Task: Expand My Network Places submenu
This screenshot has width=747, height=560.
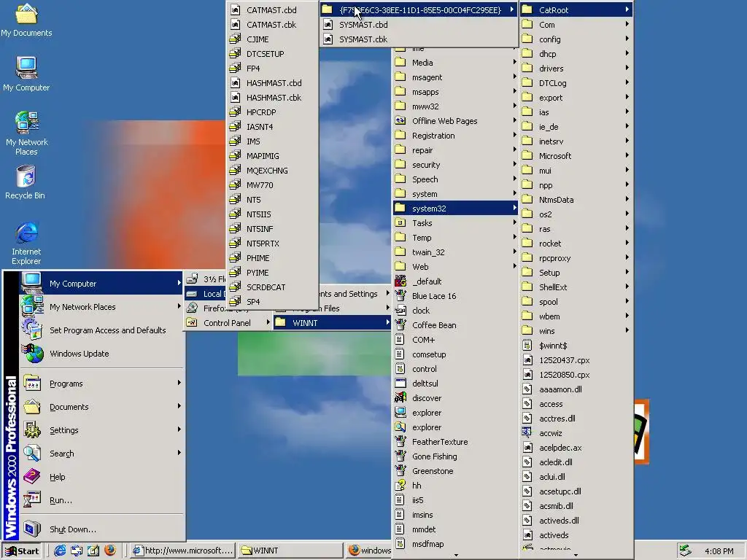Action: click(x=101, y=307)
